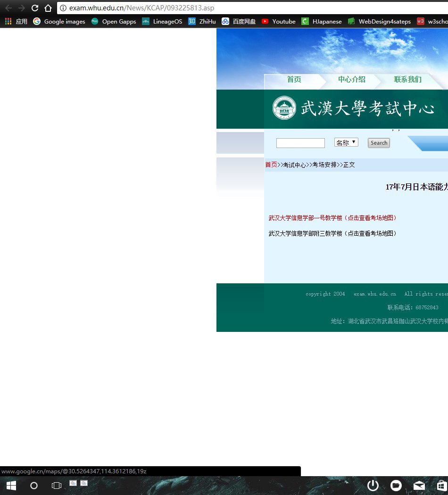Go to the 首页 navigation tab
Screen dimensions: 448x495
click(294, 79)
